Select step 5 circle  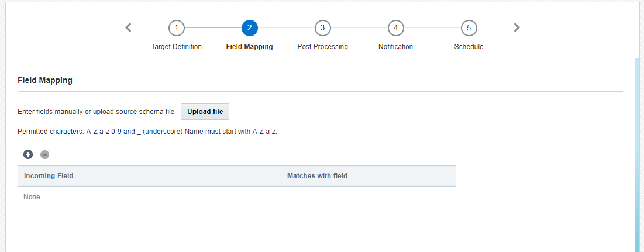(469, 28)
